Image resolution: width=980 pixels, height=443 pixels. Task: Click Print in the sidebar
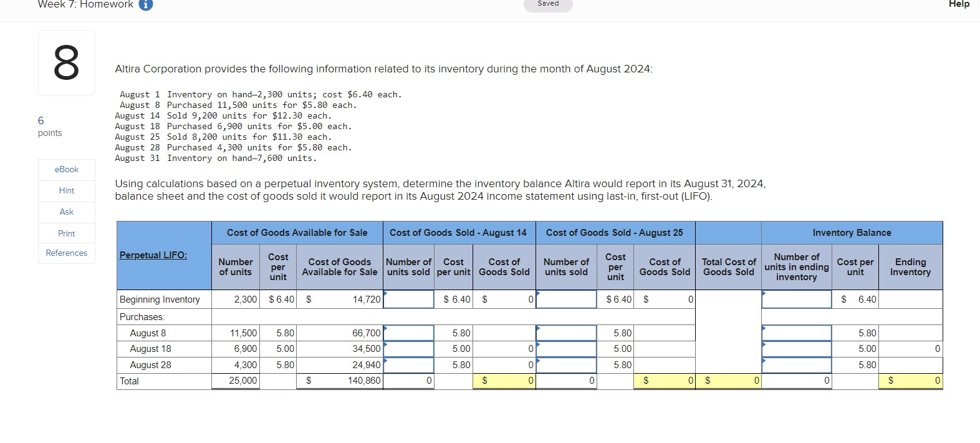[x=67, y=233]
